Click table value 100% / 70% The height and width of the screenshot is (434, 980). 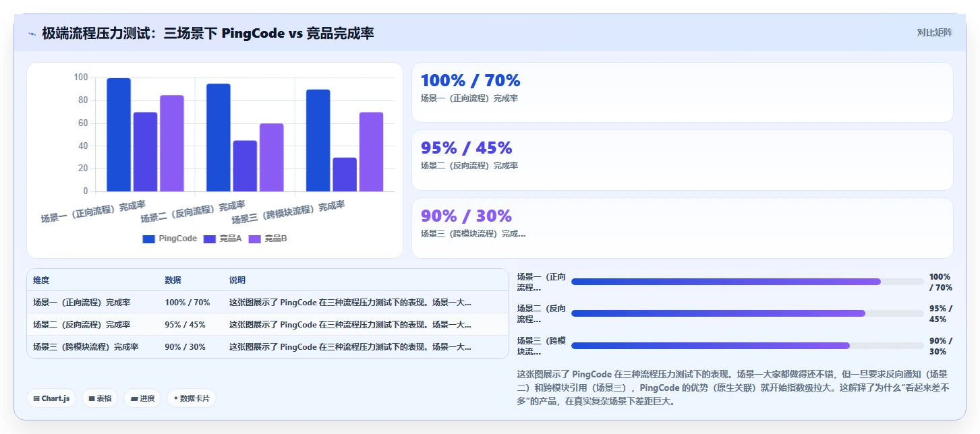point(188,303)
